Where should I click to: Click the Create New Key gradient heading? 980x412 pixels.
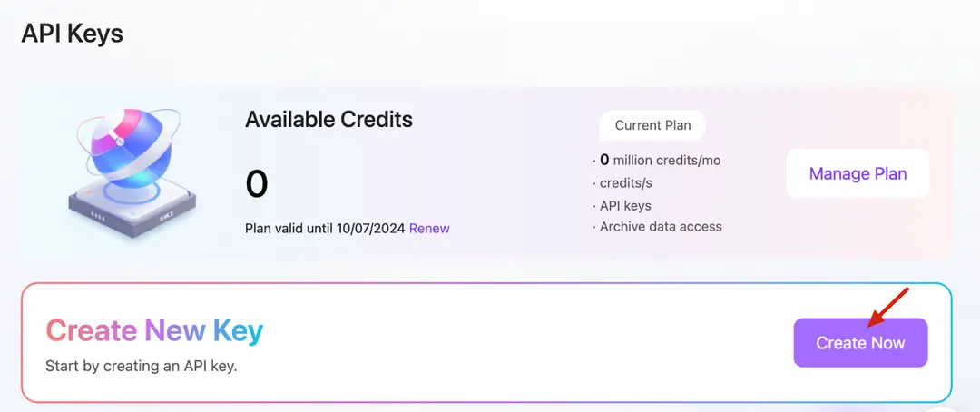pyautogui.click(x=154, y=330)
